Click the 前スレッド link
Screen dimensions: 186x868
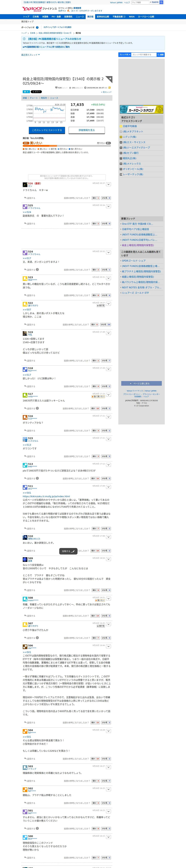[106, 92]
